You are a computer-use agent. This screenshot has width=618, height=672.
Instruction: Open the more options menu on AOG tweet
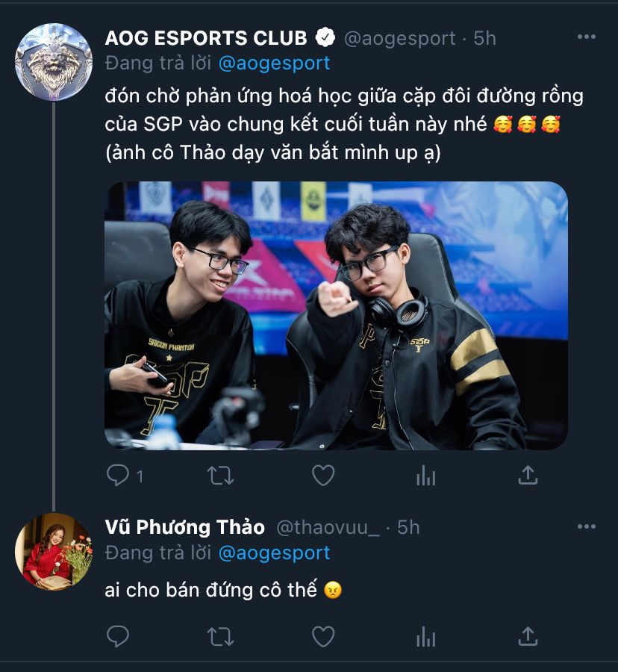tap(587, 37)
